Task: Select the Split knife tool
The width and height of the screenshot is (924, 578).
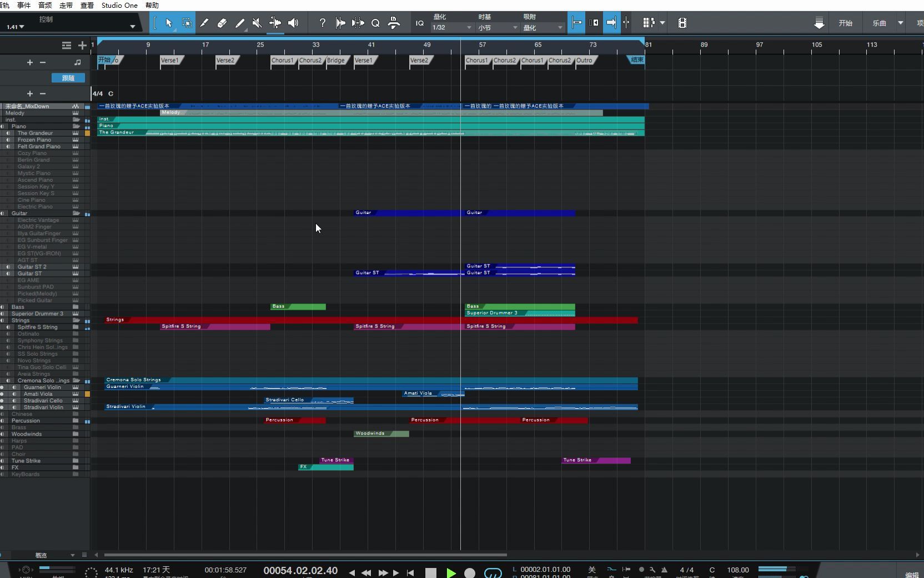Action: [204, 23]
